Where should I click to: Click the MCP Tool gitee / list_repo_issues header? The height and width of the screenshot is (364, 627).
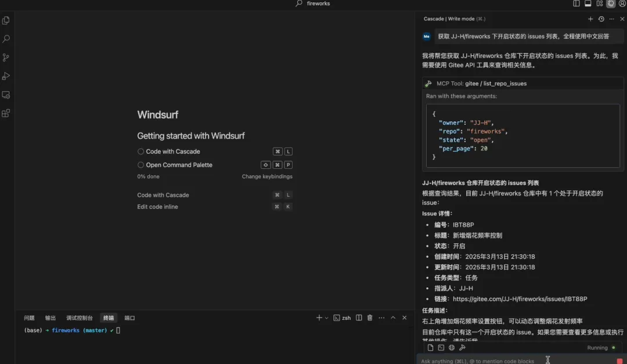523,84
